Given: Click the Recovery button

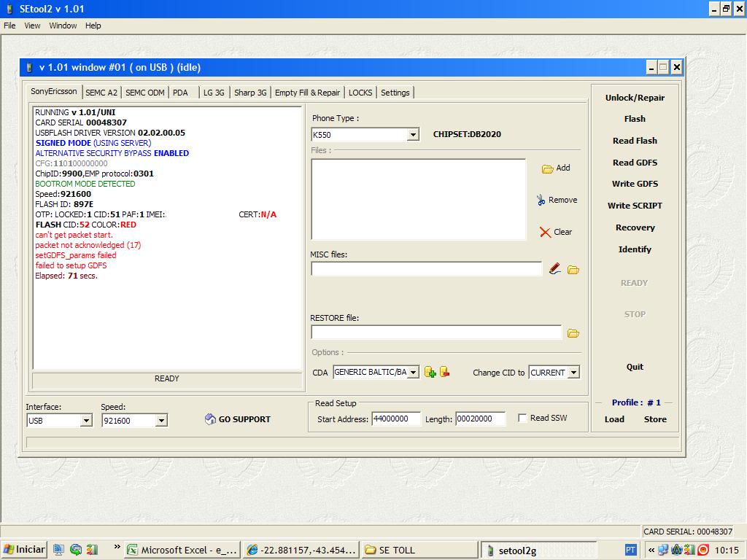Looking at the screenshot, I should click(x=635, y=227).
